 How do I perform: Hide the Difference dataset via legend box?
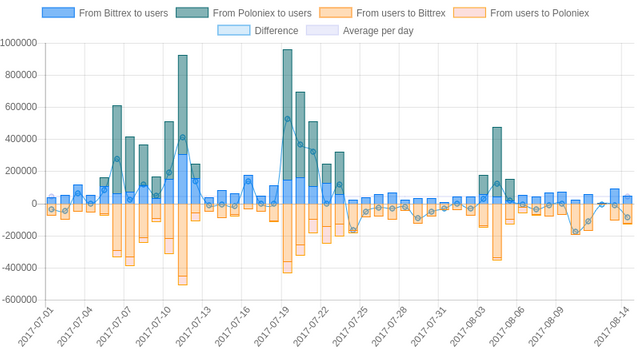point(234,30)
